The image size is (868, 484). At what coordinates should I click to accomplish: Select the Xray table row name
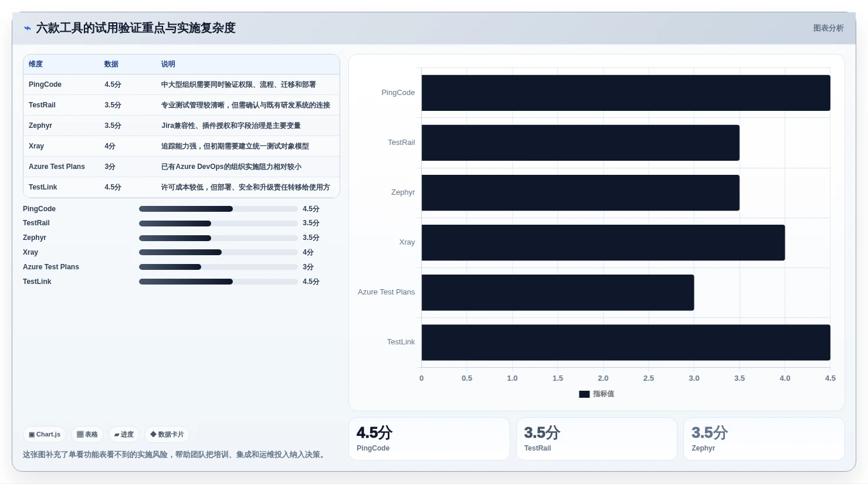point(36,146)
